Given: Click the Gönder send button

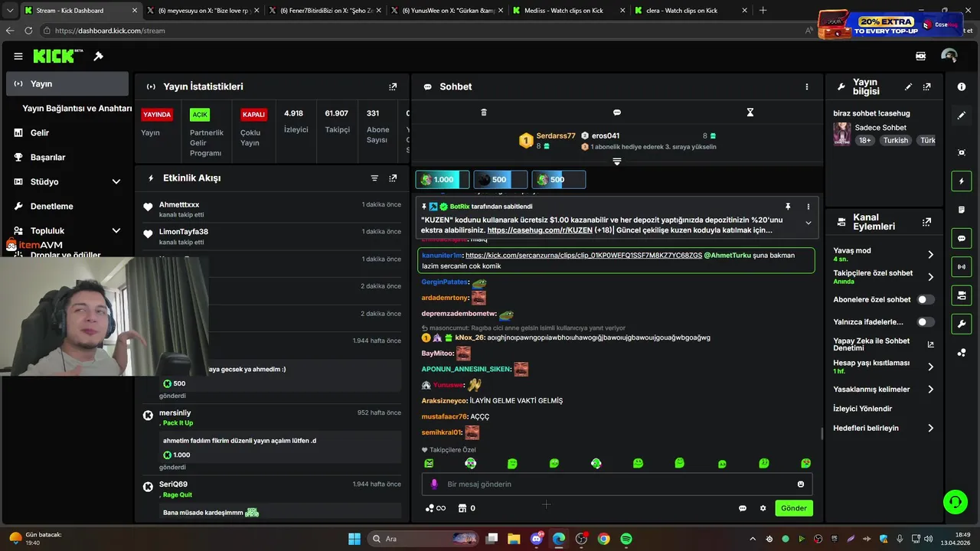Looking at the screenshot, I should pyautogui.click(x=794, y=508).
